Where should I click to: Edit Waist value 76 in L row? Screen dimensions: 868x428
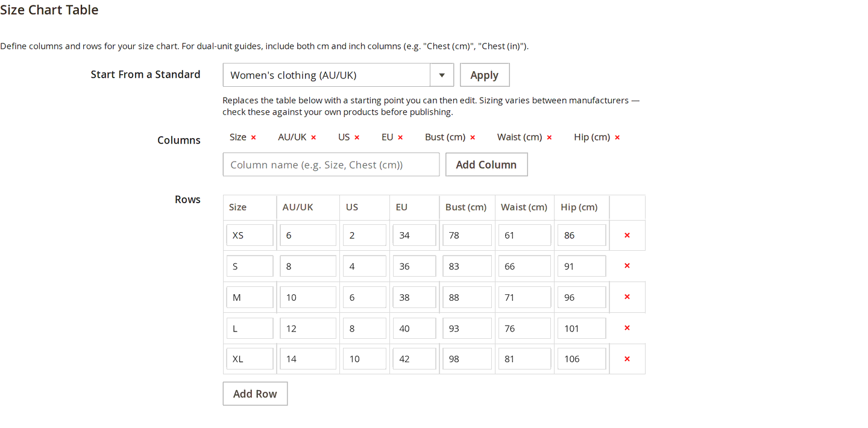pyautogui.click(x=524, y=328)
